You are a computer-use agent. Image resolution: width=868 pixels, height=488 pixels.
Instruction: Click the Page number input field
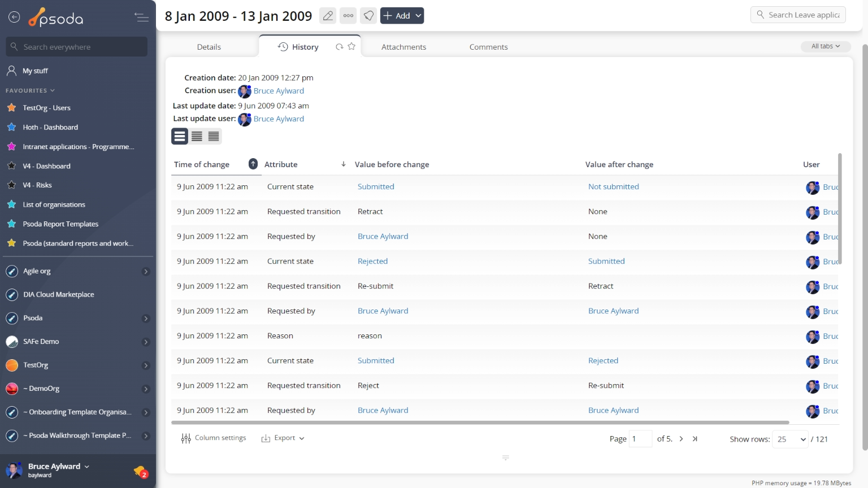(x=641, y=439)
